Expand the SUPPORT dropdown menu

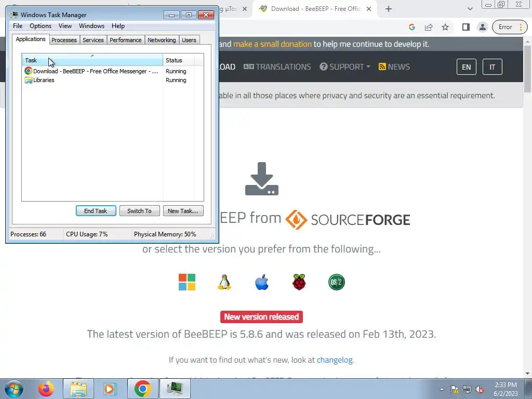click(345, 67)
